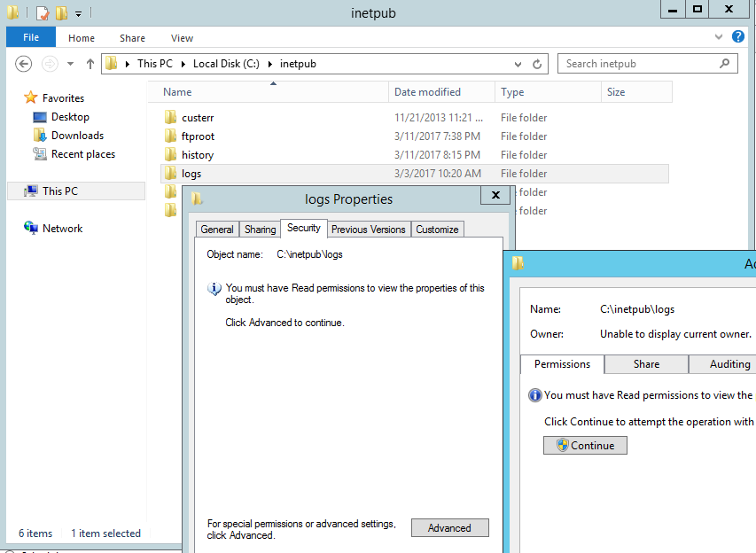Click the address bar folder icon
The image size is (756, 553).
[x=112, y=63]
